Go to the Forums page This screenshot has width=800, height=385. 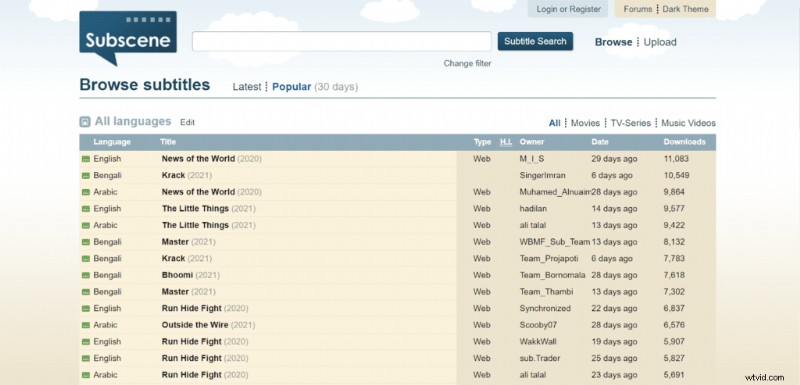(638, 9)
